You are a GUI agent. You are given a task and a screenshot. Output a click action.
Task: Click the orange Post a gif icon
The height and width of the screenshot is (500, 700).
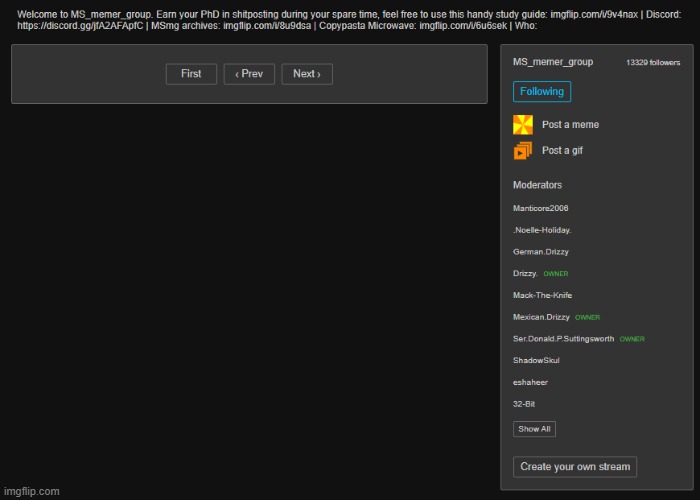tap(523, 151)
